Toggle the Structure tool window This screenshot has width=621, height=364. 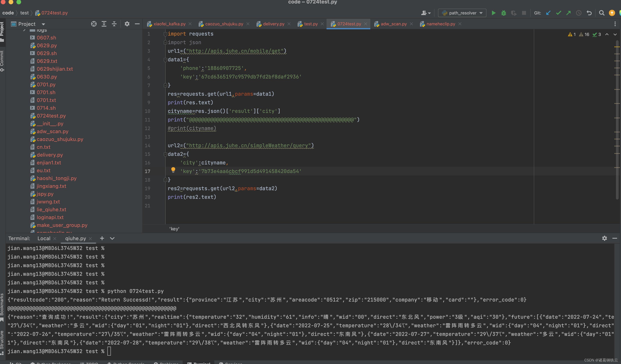(x=2, y=342)
